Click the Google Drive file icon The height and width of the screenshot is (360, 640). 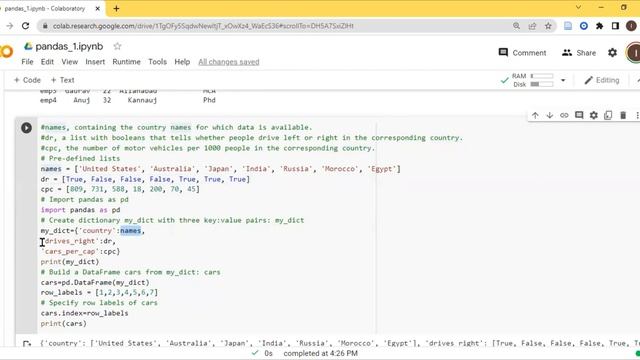tap(28, 46)
